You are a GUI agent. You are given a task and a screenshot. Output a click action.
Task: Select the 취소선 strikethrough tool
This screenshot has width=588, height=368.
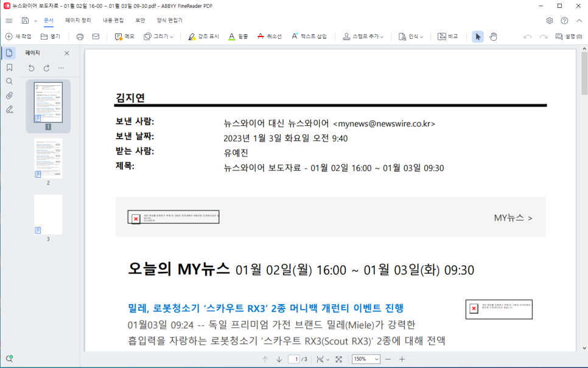coord(270,36)
